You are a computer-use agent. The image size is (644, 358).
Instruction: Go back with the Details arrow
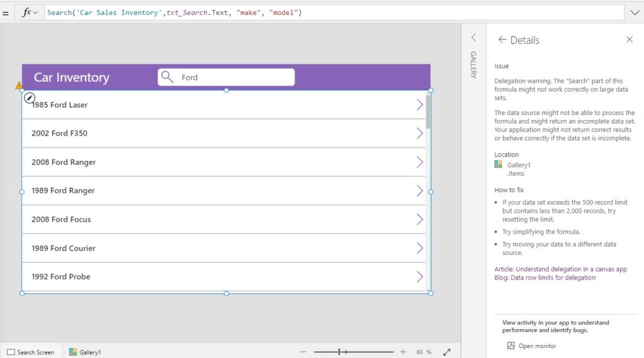tap(502, 40)
